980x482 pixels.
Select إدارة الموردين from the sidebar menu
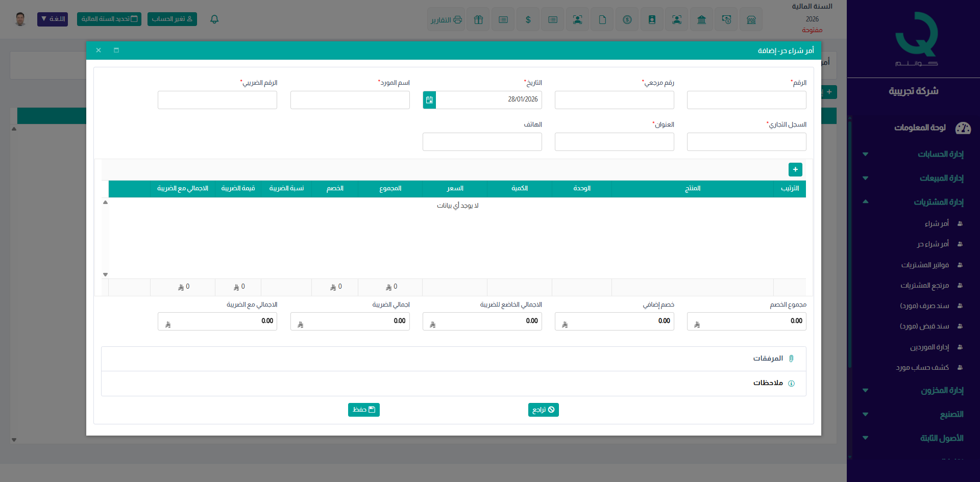click(x=929, y=347)
